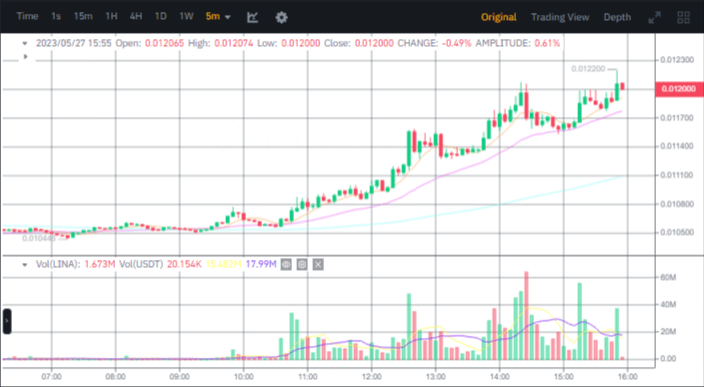Switch to 1W interval
The height and width of the screenshot is (387, 704).
tap(186, 16)
